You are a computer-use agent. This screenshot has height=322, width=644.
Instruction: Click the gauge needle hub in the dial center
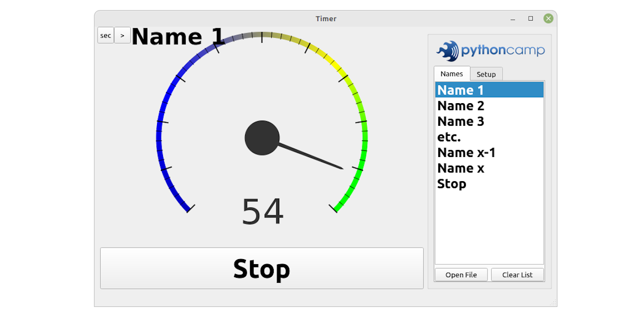[x=262, y=137]
